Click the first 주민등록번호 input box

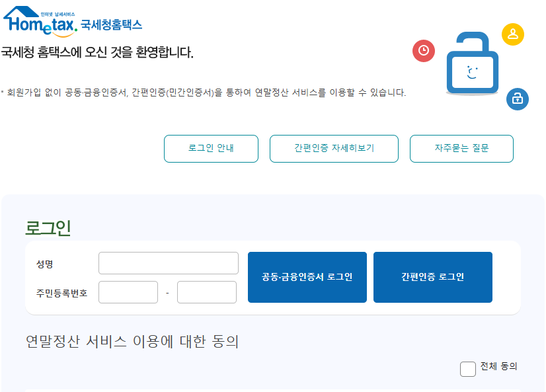[128, 292]
